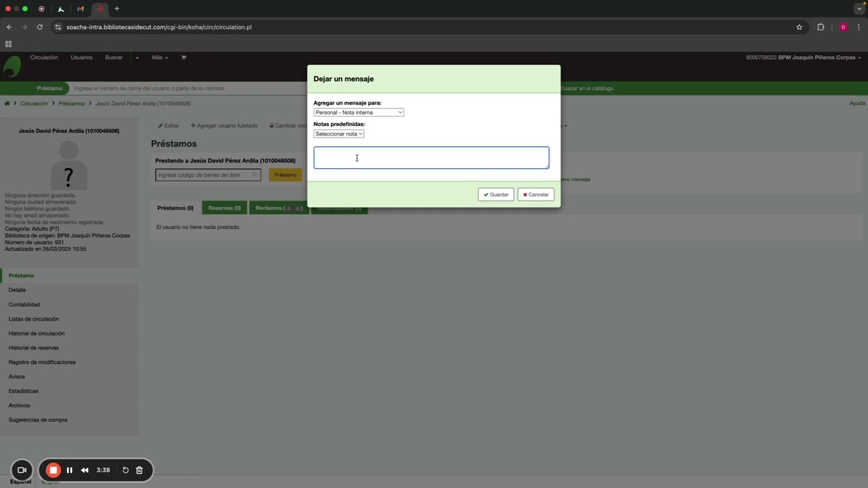This screenshot has height=488, width=868.
Task: Open 'Seleccionar nota' predefined notes dropdown
Action: 339,134
